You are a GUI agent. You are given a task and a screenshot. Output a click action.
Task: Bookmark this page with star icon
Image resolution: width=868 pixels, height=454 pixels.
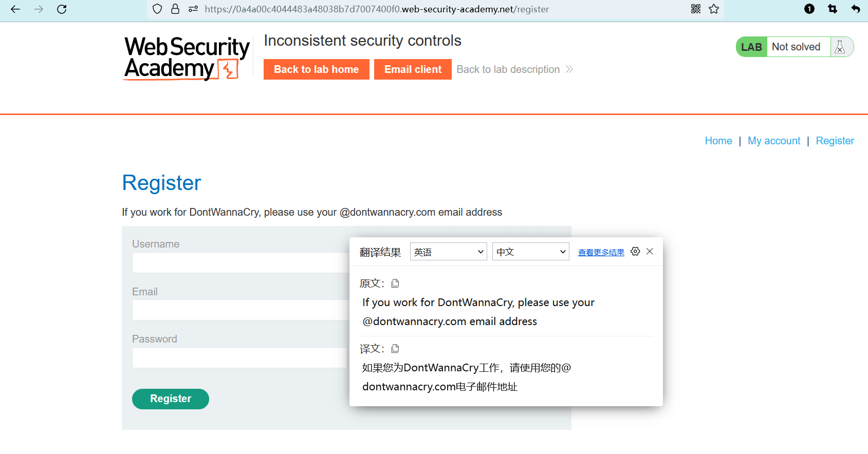click(x=714, y=9)
